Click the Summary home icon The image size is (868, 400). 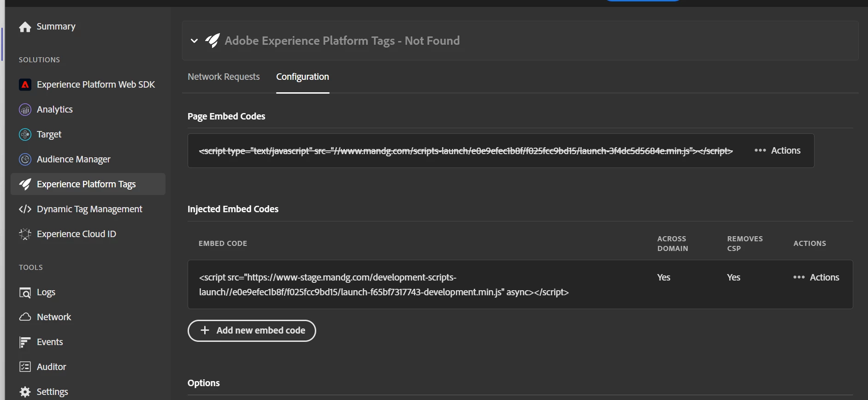click(25, 27)
